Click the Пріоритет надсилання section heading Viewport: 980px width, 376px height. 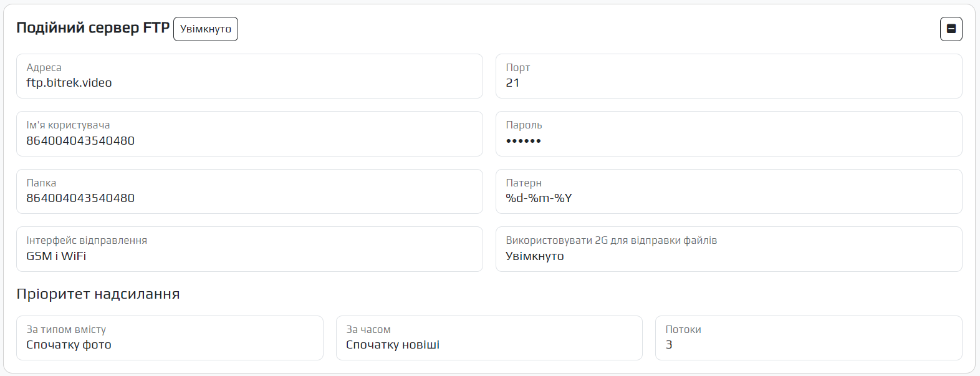(98, 294)
